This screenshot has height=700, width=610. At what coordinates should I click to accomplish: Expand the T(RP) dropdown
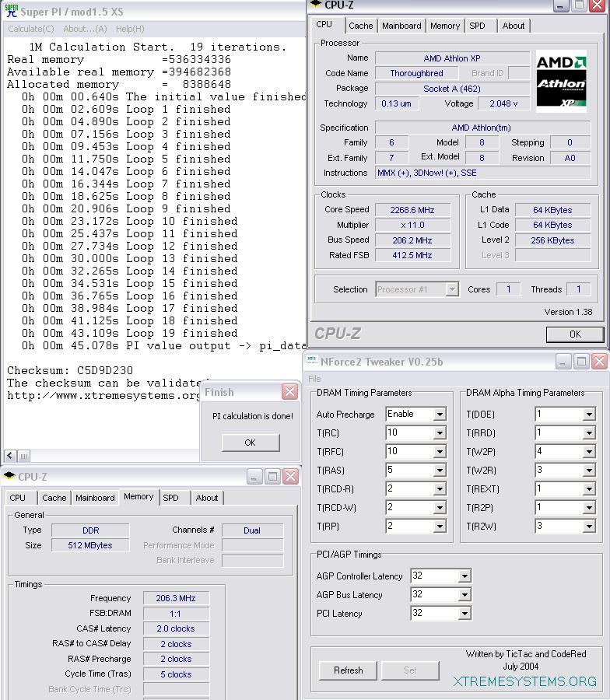(x=440, y=527)
